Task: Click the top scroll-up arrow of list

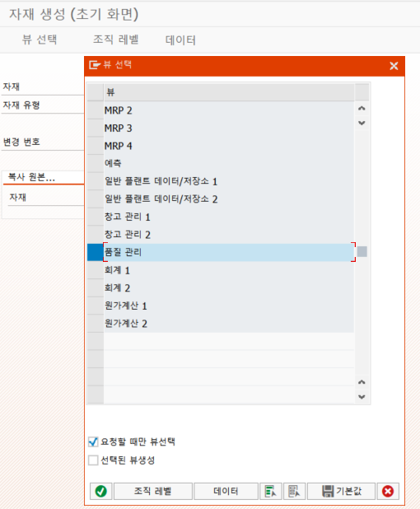Action: [x=362, y=109]
